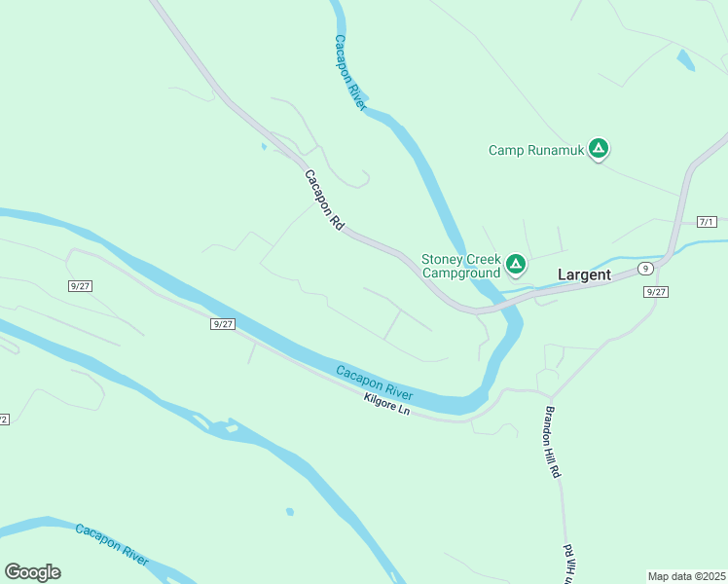Open the Google logo link
728x584 pixels.
(32, 572)
